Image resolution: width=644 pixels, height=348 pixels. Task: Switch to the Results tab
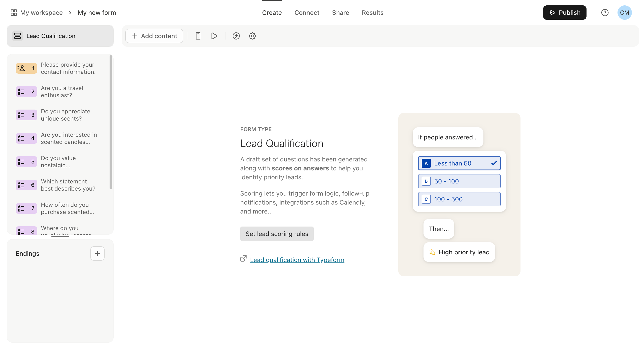point(373,13)
